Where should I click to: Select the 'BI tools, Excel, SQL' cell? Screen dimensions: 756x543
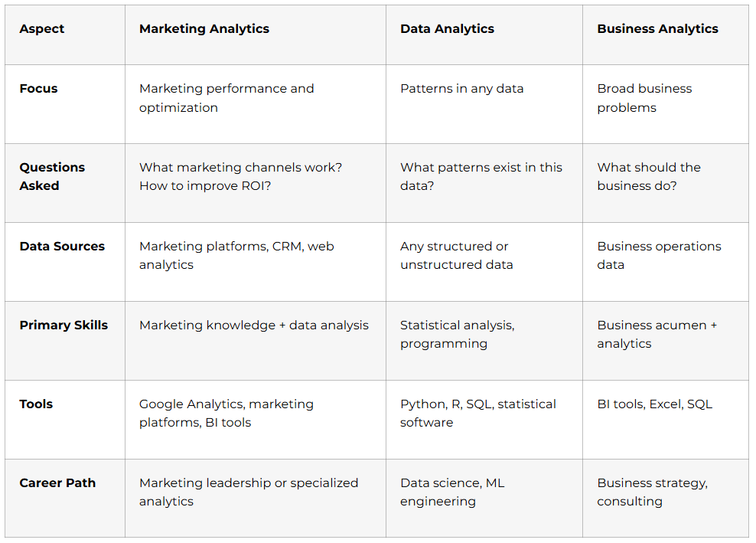tap(654, 404)
